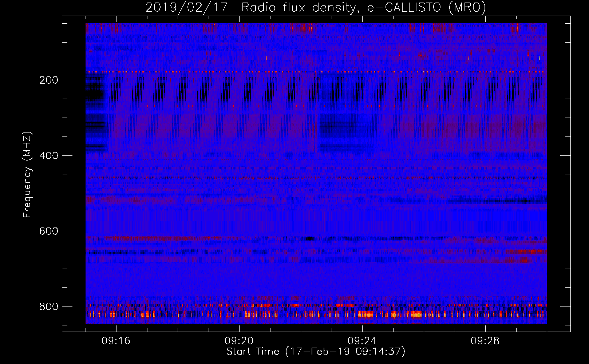Click the '09:16' time tick label

point(116,341)
